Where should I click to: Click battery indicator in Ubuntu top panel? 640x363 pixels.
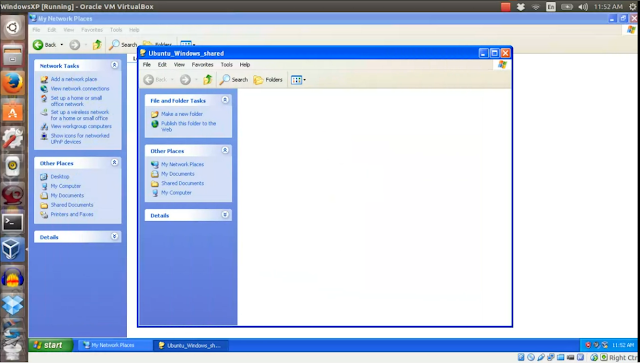567,7
